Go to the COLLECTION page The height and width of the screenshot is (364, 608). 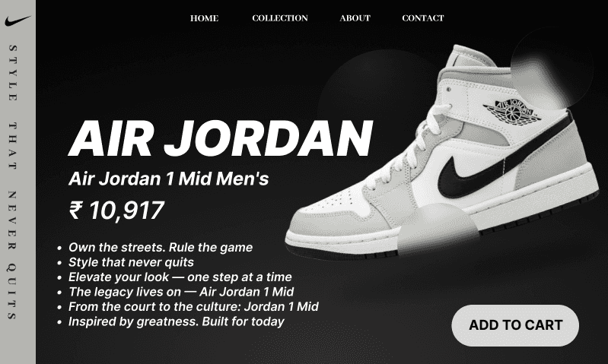point(280,18)
